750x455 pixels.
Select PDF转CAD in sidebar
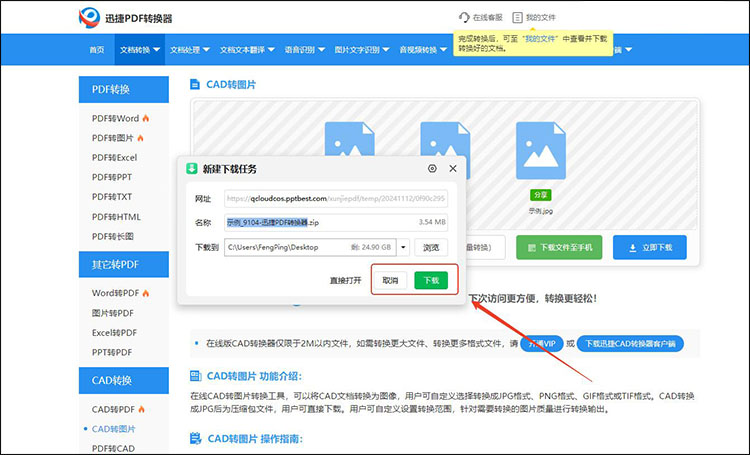pos(113,448)
